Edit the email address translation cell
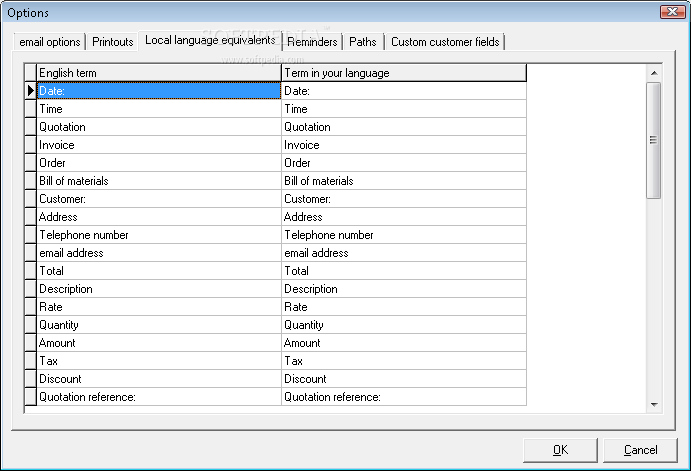Image resolution: width=691 pixels, height=471 pixels. 404,253
